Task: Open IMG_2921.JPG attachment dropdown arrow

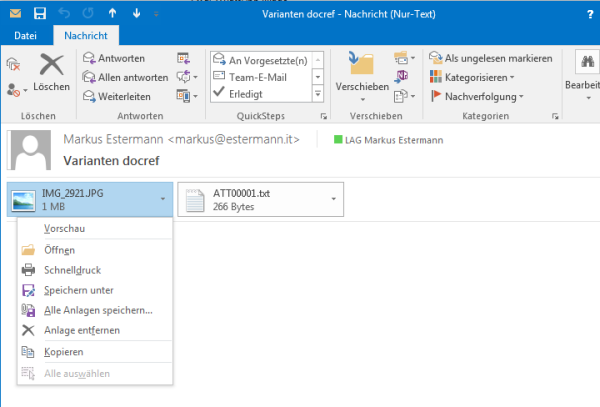Action: pos(163,199)
